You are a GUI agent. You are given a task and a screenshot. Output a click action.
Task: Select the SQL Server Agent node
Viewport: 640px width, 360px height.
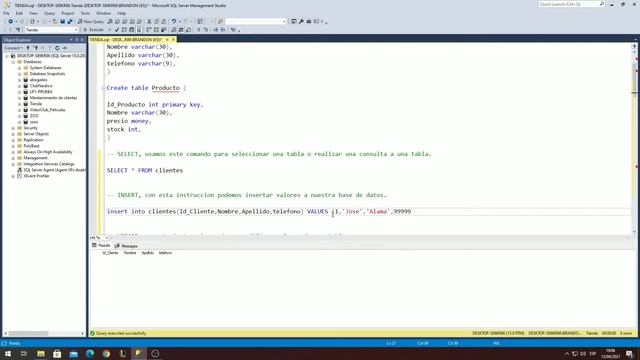point(54,170)
